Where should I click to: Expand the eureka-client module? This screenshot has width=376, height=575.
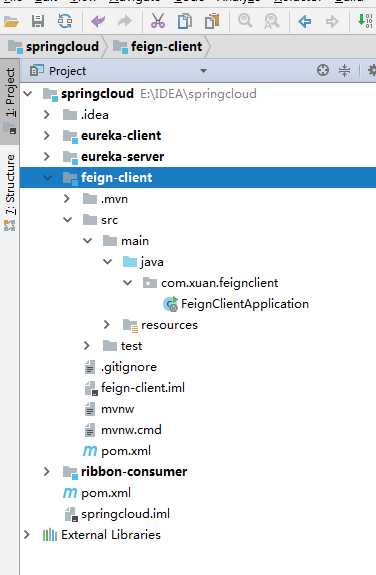point(47,136)
